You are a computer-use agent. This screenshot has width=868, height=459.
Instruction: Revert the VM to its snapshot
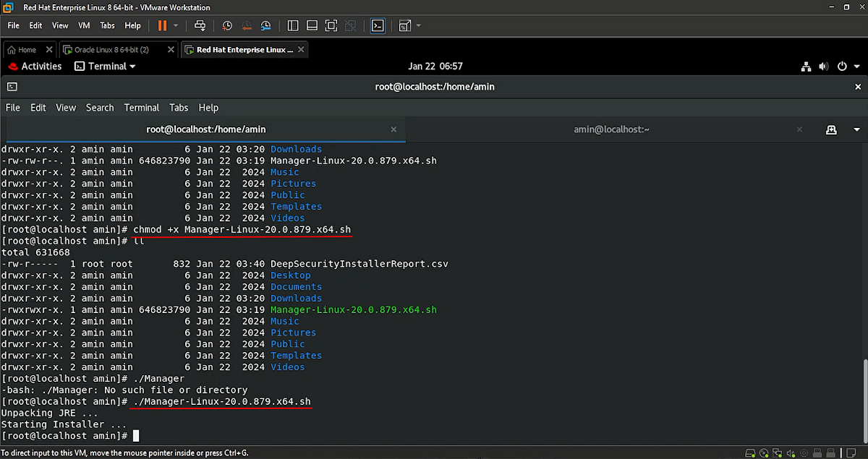pos(247,25)
